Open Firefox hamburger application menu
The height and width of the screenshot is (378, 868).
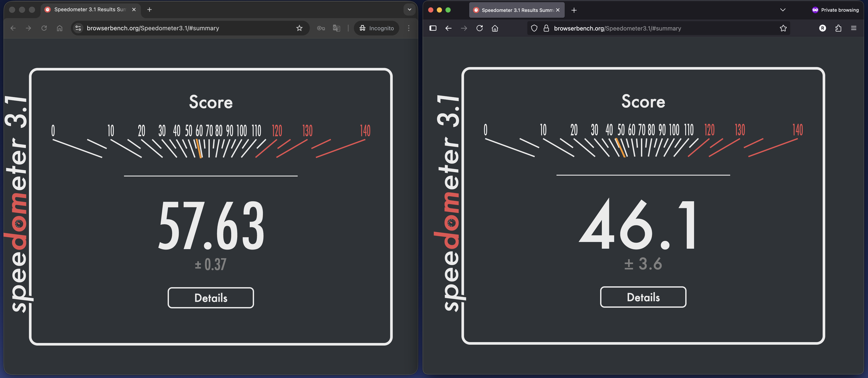[854, 28]
